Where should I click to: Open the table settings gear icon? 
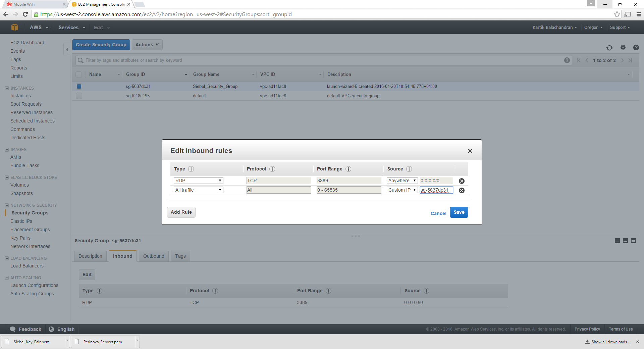pyautogui.click(x=623, y=48)
